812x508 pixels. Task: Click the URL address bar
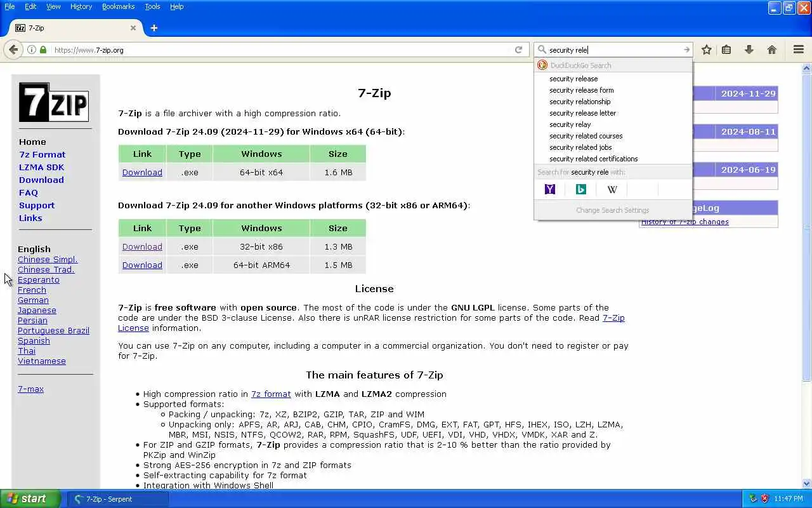pyautogui.click(x=282, y=50)
